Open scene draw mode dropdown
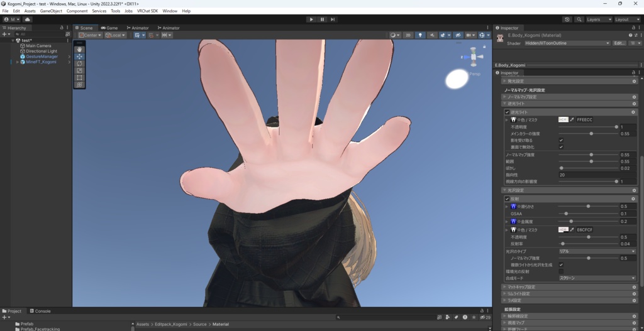644x331 pixels. click(x=395, y=35)
